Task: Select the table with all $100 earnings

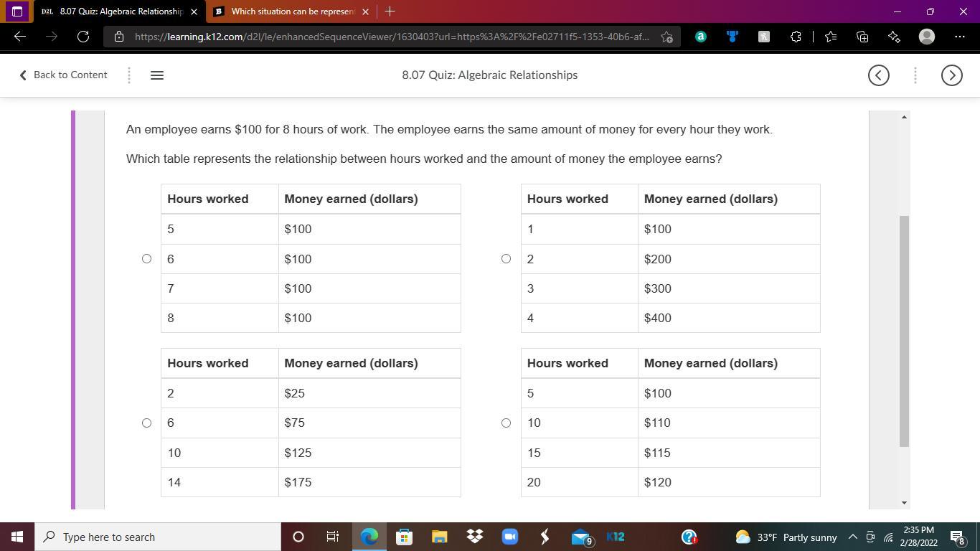Action: click(147, 258)
